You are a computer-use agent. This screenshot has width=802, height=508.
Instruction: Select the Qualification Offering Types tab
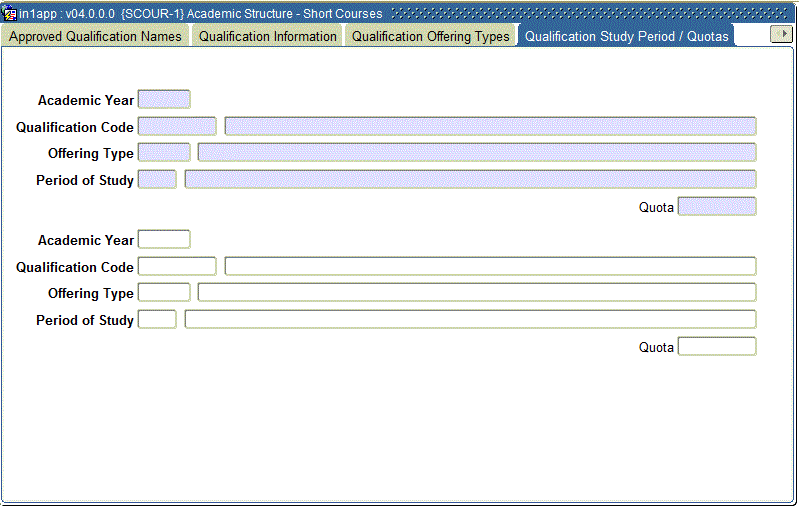430,36
